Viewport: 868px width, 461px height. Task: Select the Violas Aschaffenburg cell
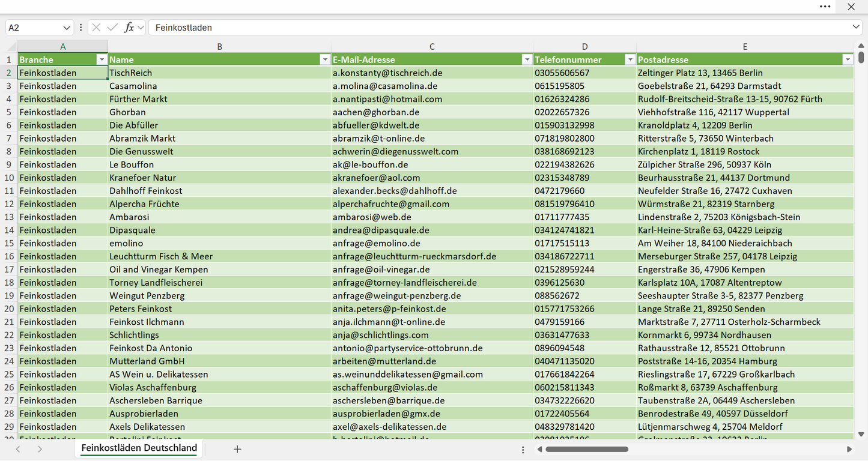pos(220,387)
